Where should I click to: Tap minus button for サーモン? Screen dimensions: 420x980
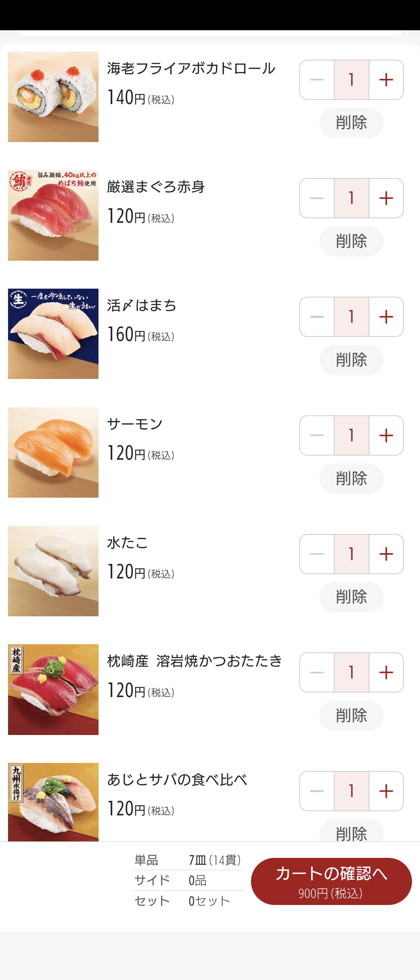pos(317,436)
